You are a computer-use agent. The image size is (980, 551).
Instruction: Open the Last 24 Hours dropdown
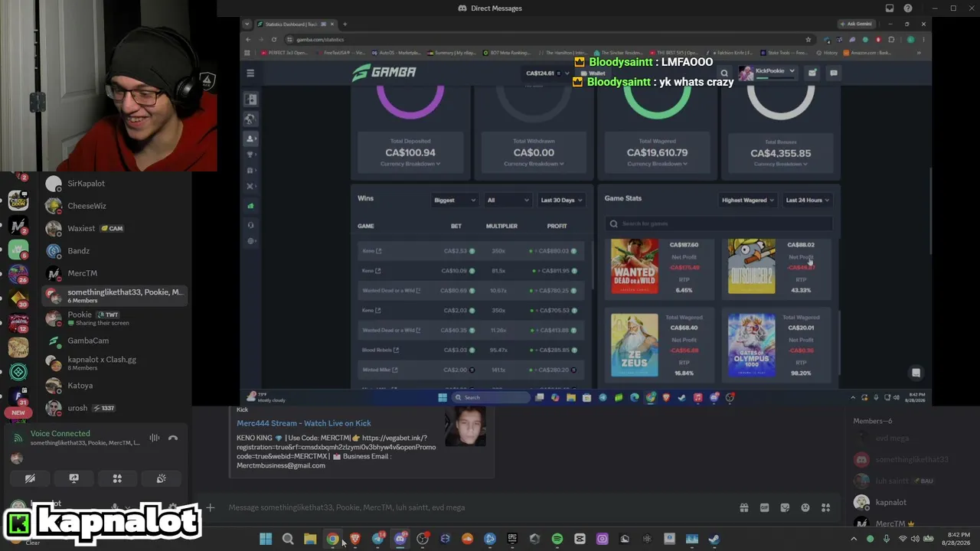point(808,201)
